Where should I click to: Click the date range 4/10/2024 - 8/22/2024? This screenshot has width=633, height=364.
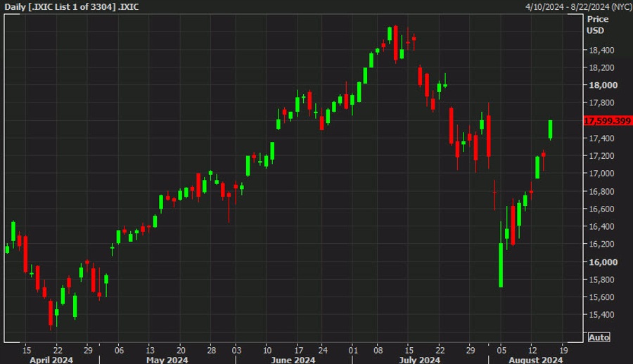[579, 7]
